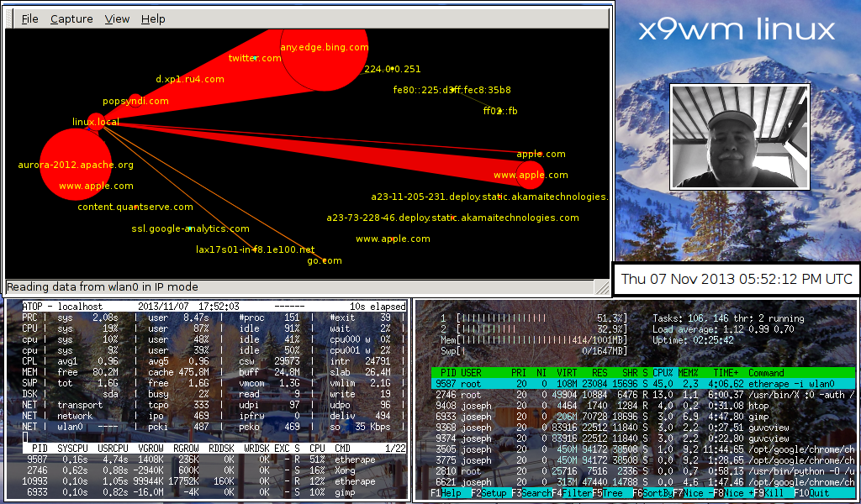Image resolution: width=861 pixels, height=504 pixels.
Task: Click the twitter.com node label in EtherApe
Action: tap(255, 58)
